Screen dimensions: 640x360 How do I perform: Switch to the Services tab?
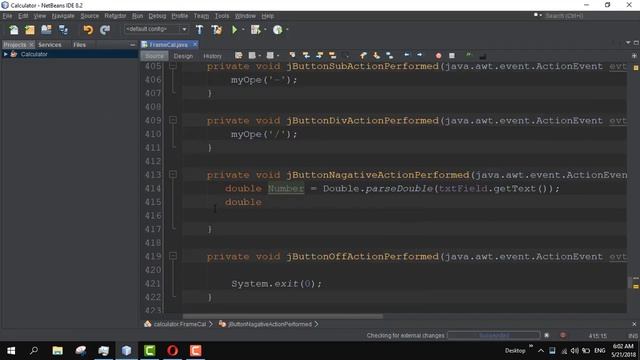[x=50, y=44]
